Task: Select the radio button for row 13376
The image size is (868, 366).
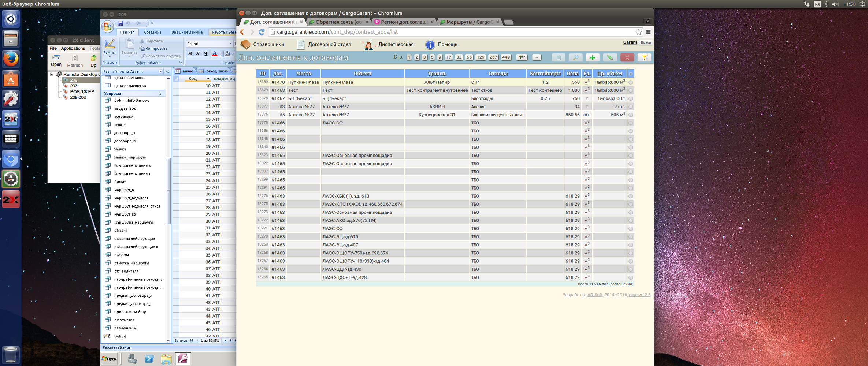Action: tap(631, 115)
